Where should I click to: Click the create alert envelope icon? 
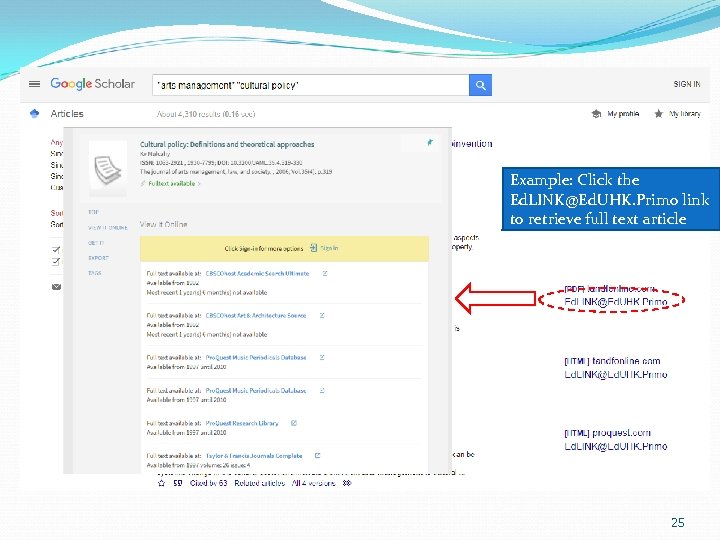[56, 287]
